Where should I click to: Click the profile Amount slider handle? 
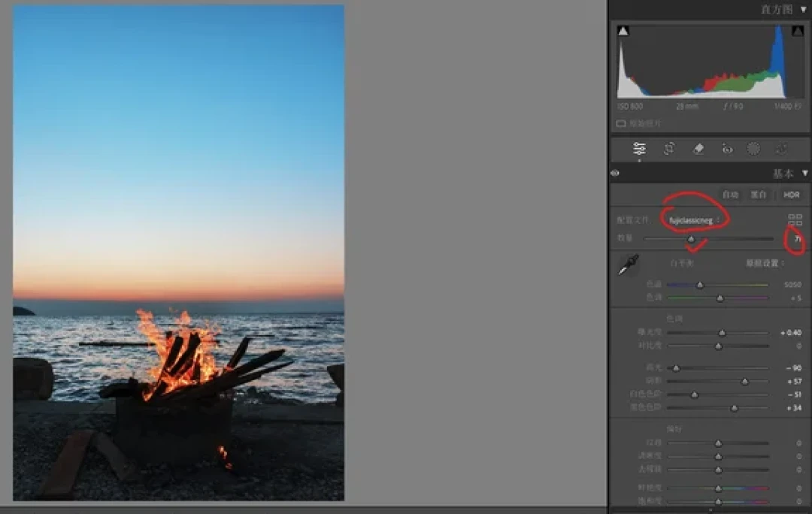coord(691,239)
